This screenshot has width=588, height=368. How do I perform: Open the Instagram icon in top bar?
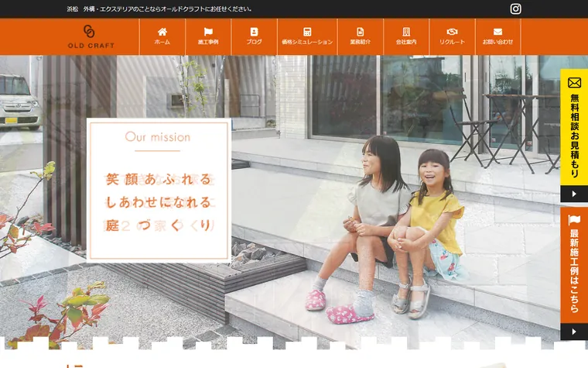coord(515,9)
